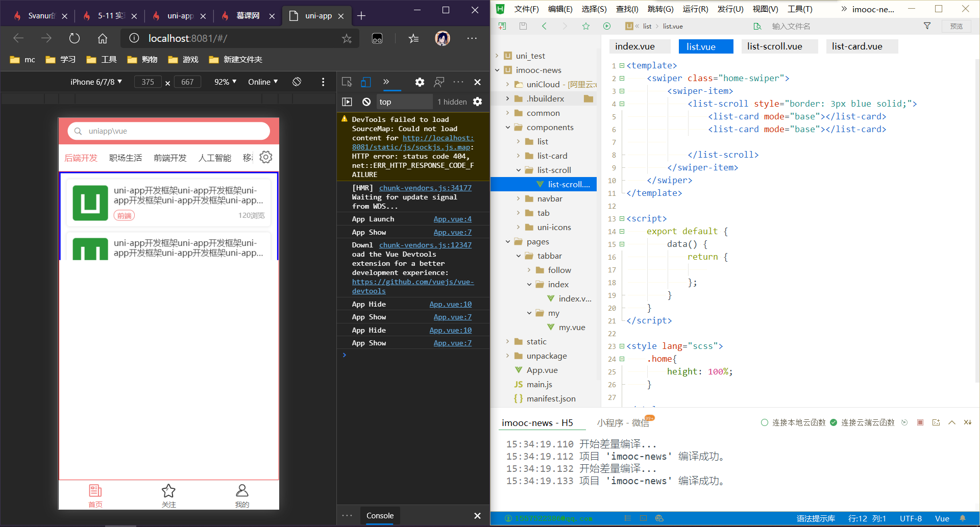Reload the browser page
Image resolution: width=980 pixels, height=527 pixels.
(x=75, y=38)
